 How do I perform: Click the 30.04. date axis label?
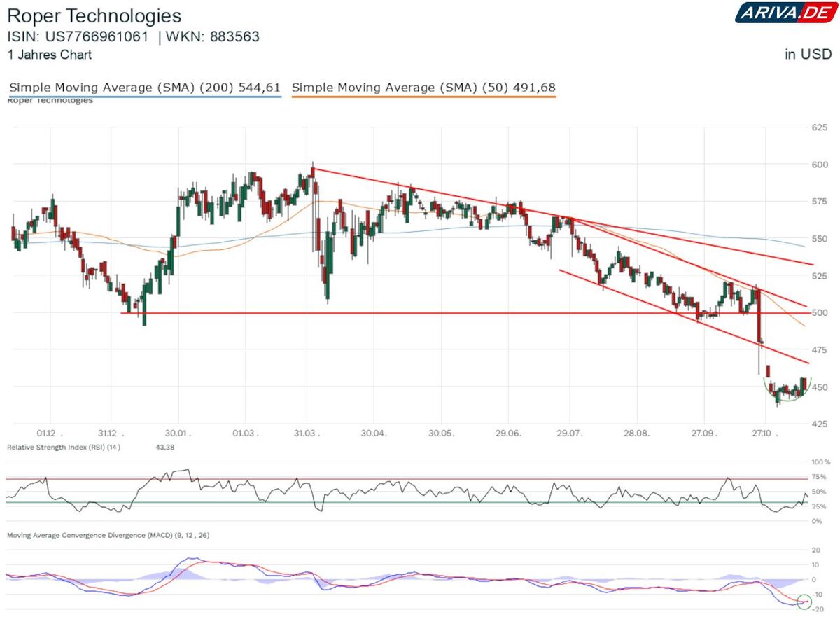[x=374, y=434]
